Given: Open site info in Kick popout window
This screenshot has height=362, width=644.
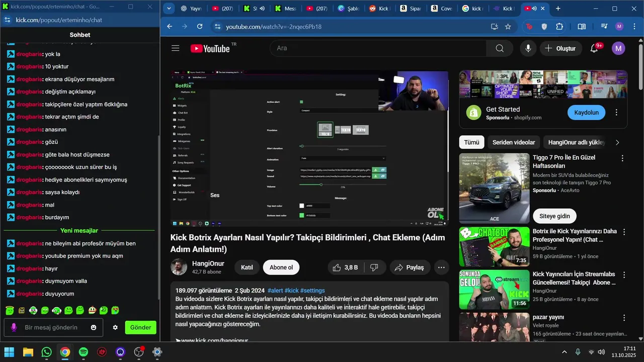Looking at the screenshot, I should pyautogui.click(x=7, y=20).
